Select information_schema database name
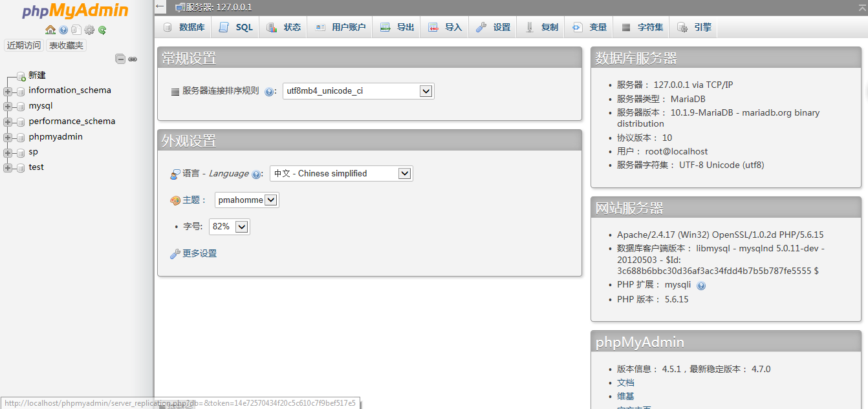 70,90
